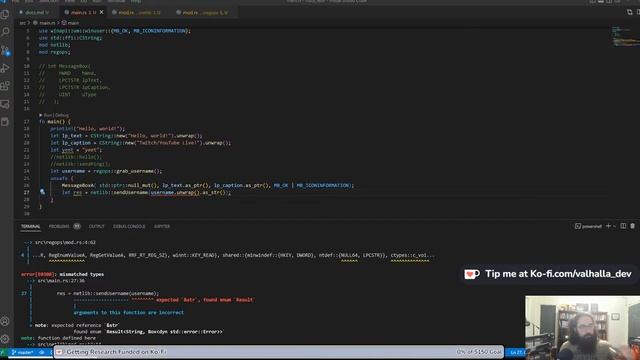Click the main function breadcrumb segment
Image resolution: width=640 pixels, height=360 pixels.
pos(71,23)
